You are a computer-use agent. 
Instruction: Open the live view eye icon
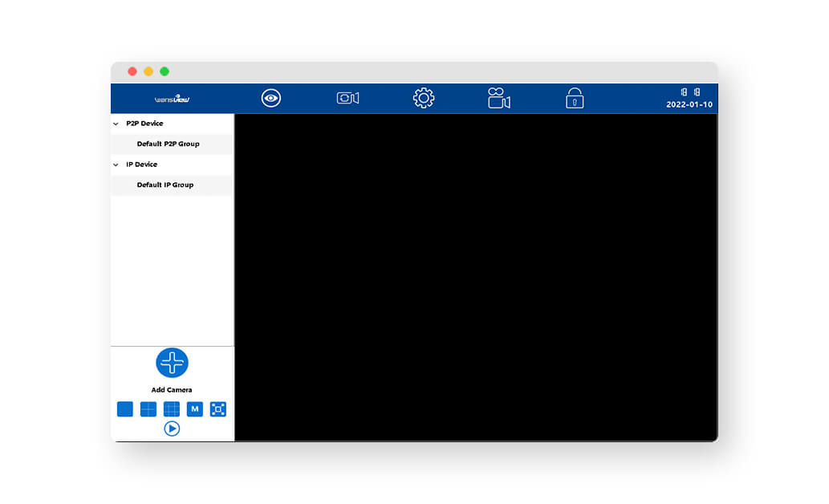click(270, 98)
